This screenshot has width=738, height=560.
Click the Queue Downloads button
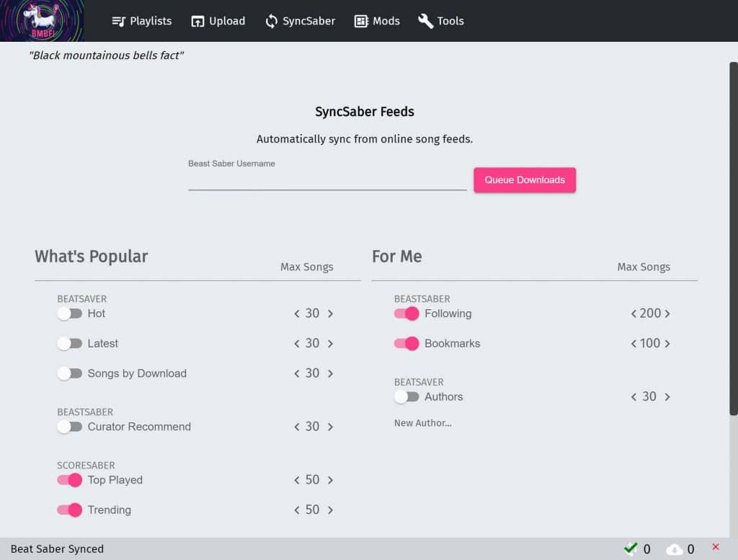525,179
